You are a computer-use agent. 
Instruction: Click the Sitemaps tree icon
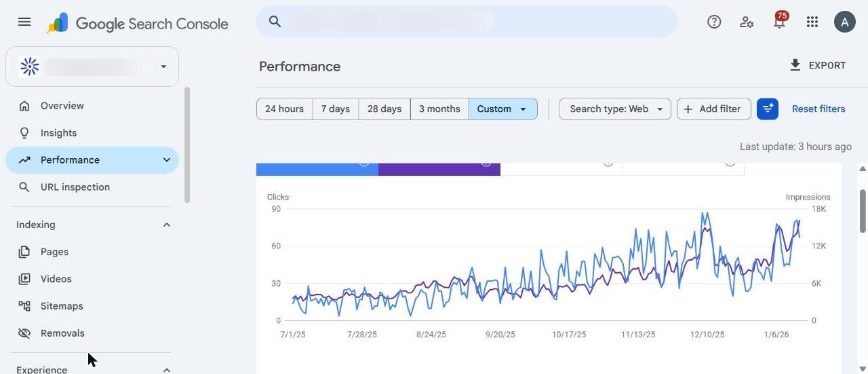24,306
